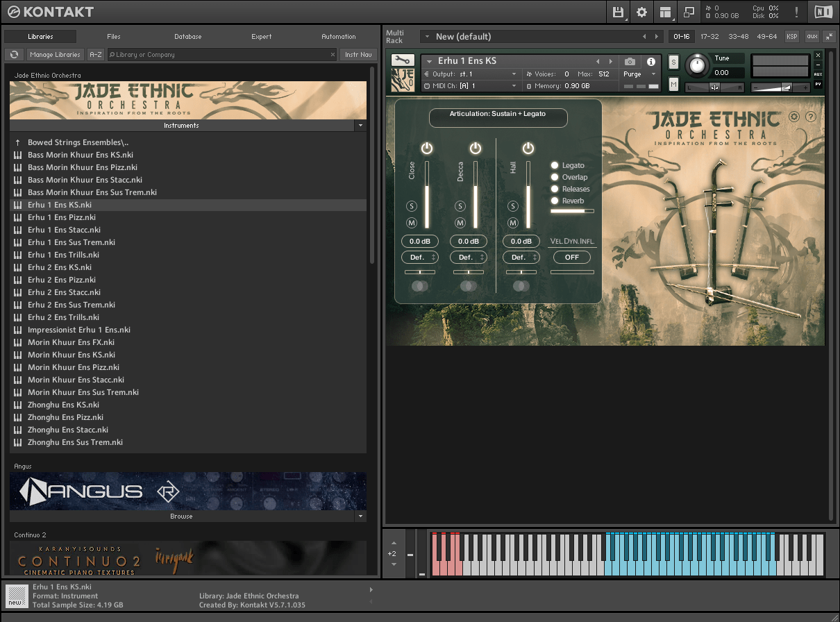Switch to the Expert tab
The width and height of the screenshot is (840, 622).
coord(262,36)
